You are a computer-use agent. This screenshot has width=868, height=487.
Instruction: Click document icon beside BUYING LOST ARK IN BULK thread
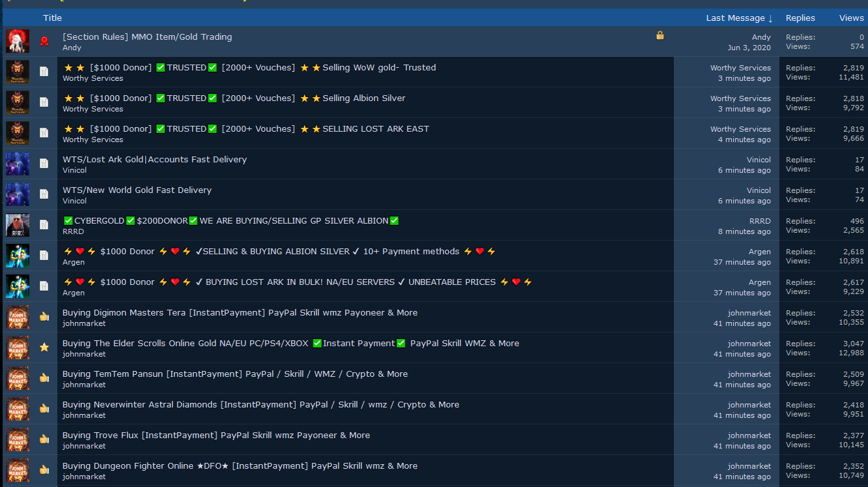[x=44, y=286]
